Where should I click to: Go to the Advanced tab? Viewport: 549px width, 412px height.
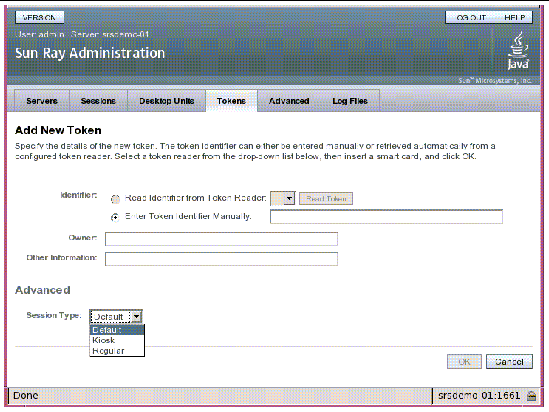(x=289, y=101)
